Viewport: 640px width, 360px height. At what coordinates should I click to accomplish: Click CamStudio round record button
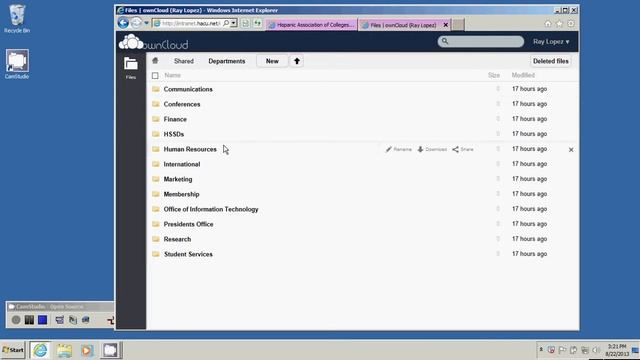tap(16, 320)
